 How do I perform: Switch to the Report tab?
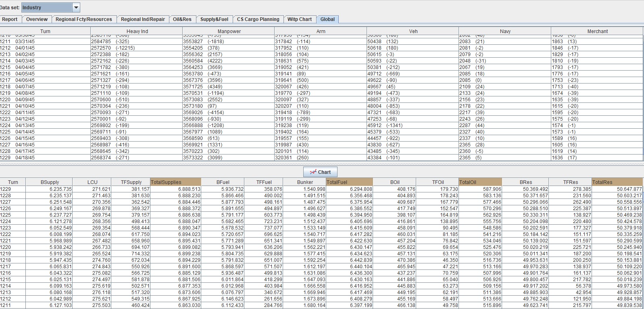(10, 19)
